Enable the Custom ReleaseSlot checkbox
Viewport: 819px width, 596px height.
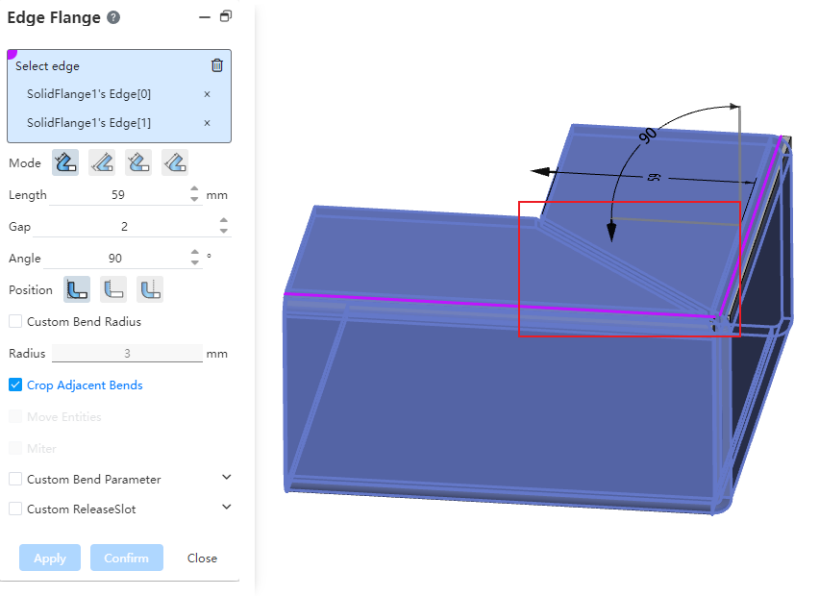15,509
